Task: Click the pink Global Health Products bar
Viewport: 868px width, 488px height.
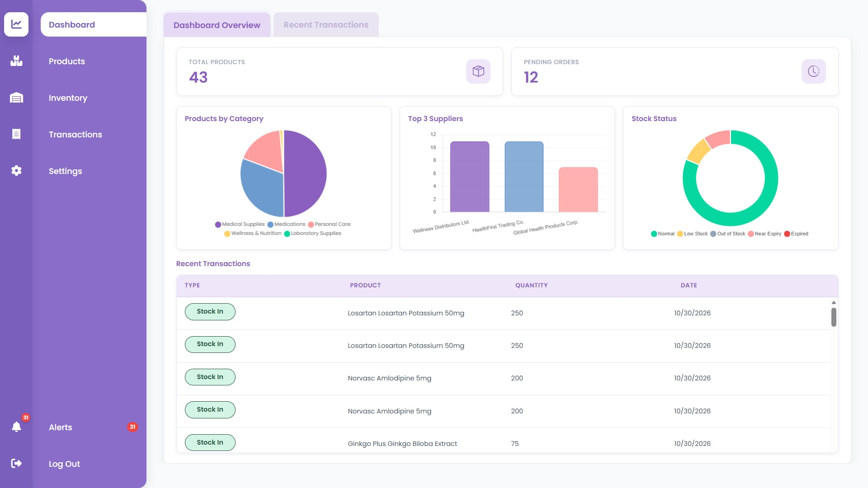Action: (x=578, y=189)
